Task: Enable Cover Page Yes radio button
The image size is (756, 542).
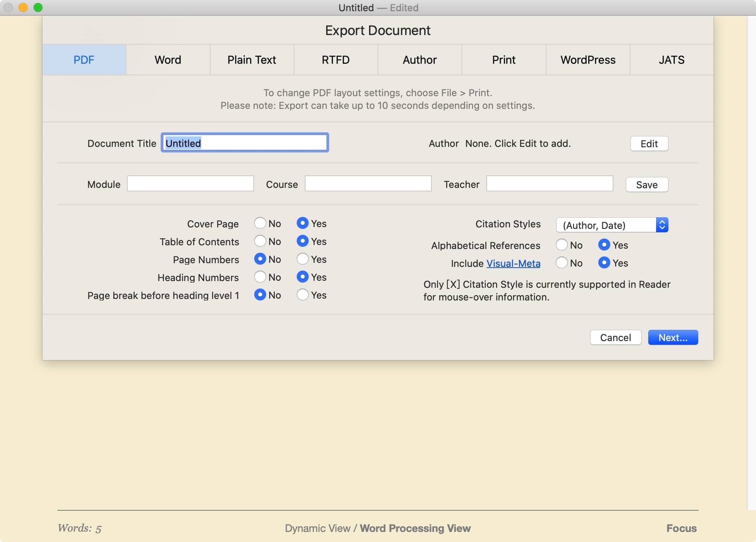Action: (303, 223)
